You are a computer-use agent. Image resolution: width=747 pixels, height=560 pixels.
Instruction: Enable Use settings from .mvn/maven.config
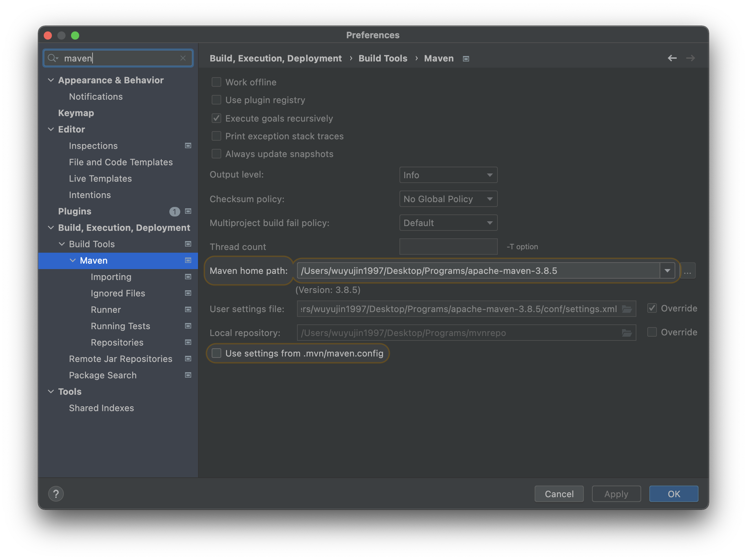coord(216,353)
